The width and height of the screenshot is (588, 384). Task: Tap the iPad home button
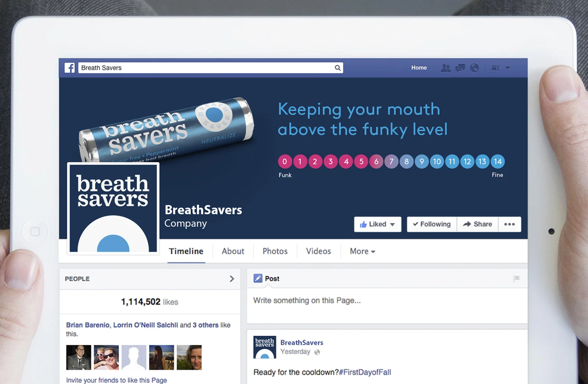point(35,232)
